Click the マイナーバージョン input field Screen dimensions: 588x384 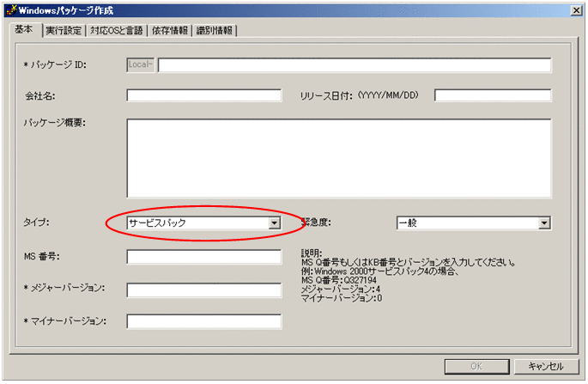tap(204, 321)
